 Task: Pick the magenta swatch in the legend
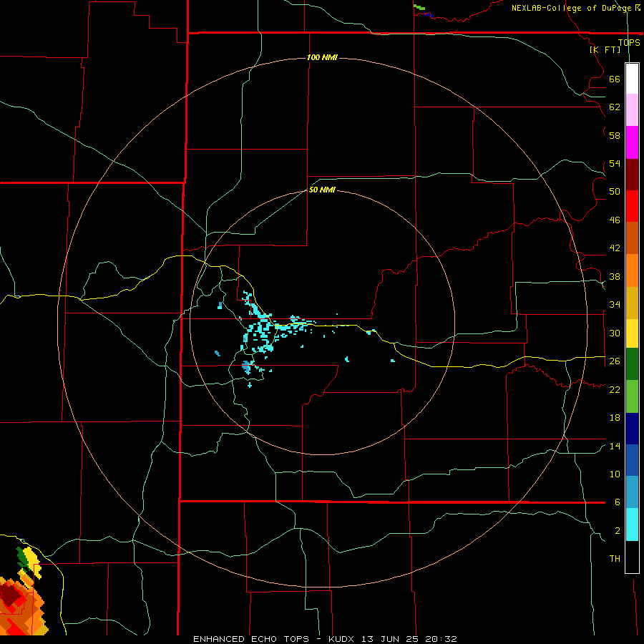[632, 142]
